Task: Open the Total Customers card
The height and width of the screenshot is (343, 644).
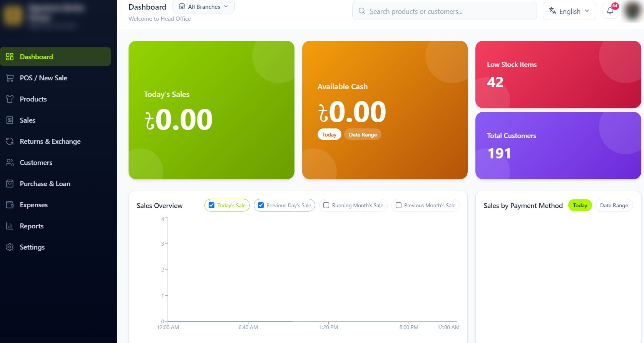Action: 558,145
